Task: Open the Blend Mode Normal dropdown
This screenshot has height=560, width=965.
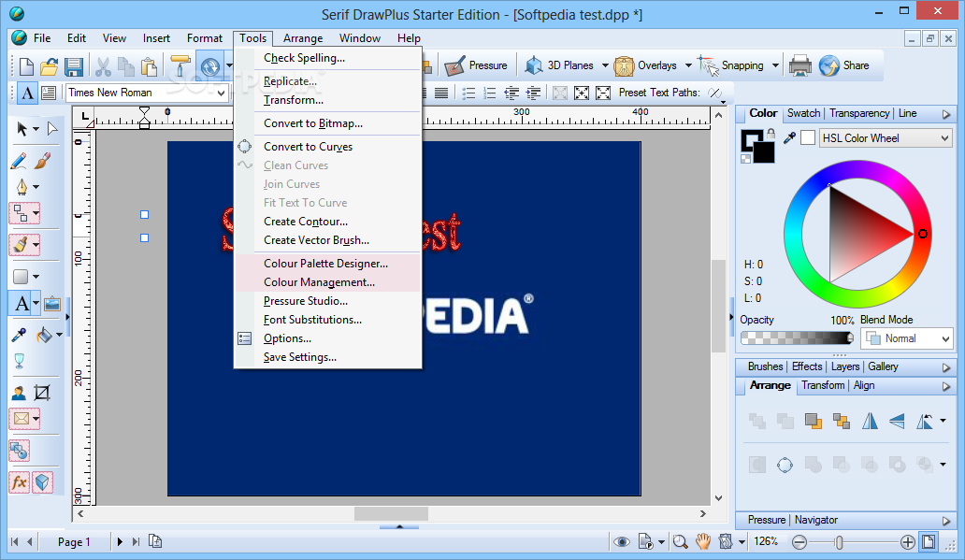Action: (946, 338)
